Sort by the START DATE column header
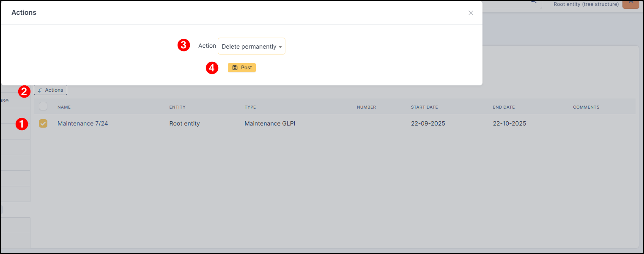The height and width of the screenshot is (254, 644). coord(424,107)
